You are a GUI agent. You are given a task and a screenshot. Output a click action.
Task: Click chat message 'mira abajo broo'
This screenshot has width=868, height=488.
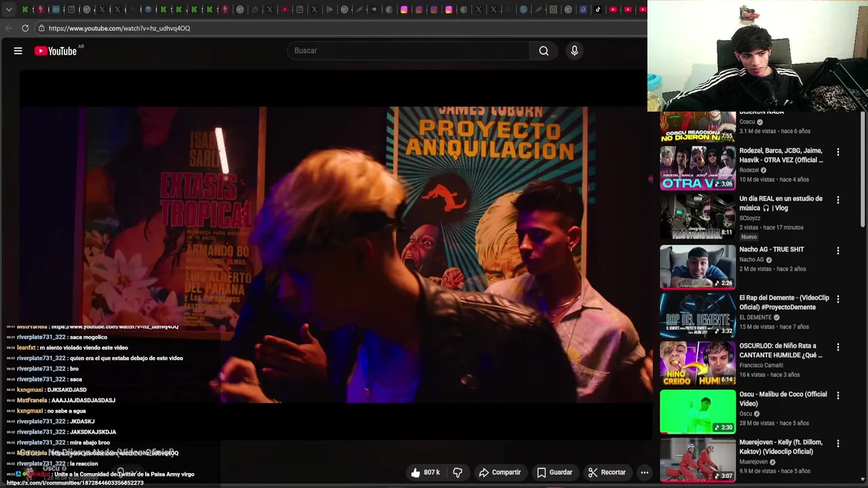90,443
